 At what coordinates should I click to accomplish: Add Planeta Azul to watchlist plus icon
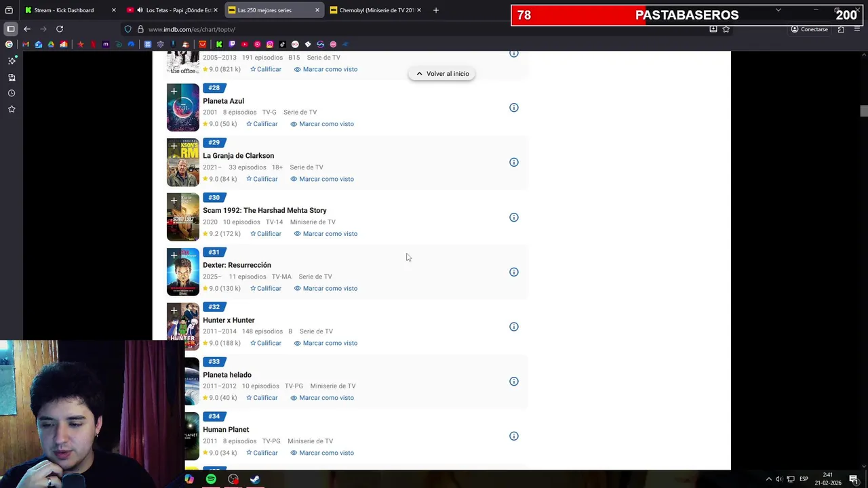click(174, 91)
